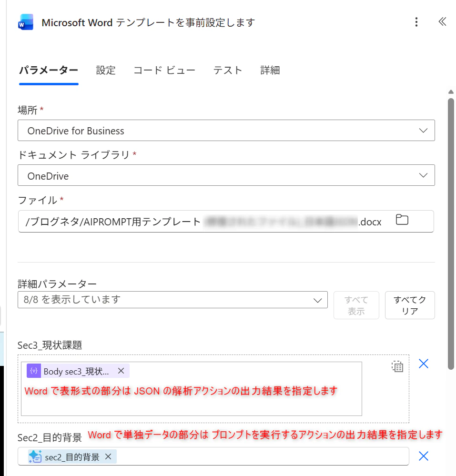Remove the Sec3_現状課題 parameter with X
Viewport: 456px width, 476px height.
pyautogui.click(x=423, y=364)
